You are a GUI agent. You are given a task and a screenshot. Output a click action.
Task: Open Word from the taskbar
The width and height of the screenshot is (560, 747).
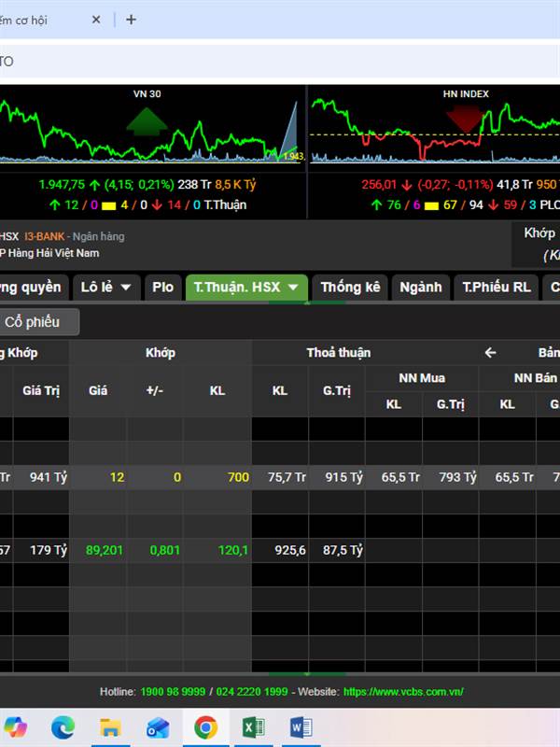tap(301, 727)
